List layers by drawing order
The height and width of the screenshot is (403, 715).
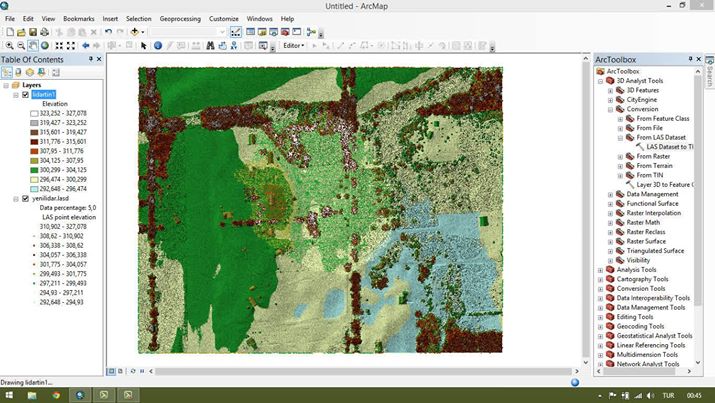[x=6, y=72]
